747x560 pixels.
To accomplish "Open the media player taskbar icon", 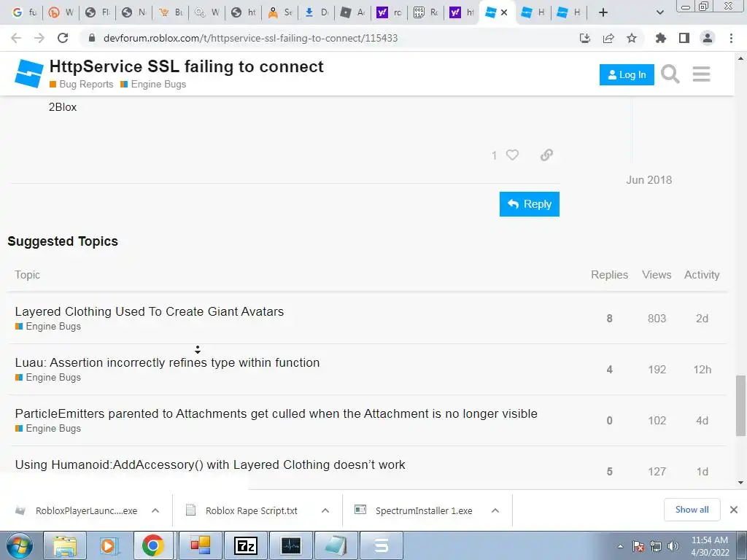I will point(109,545).
